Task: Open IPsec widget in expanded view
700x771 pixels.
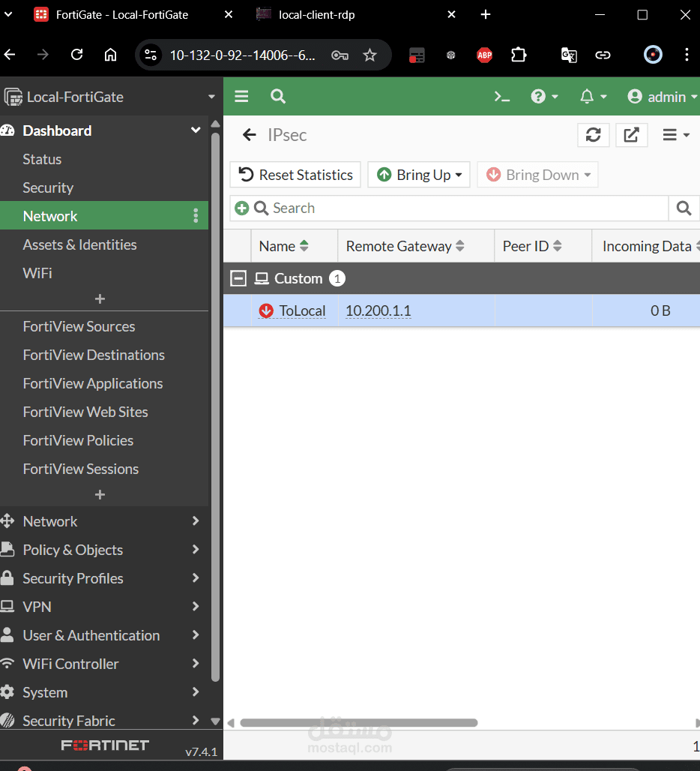Action: coord(631,135)
